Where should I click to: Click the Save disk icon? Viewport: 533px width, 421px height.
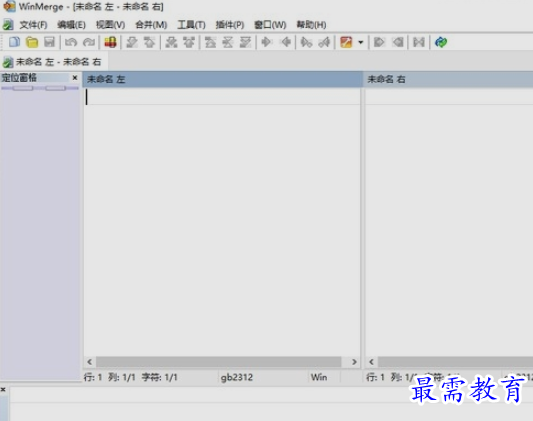click(50, 42)
